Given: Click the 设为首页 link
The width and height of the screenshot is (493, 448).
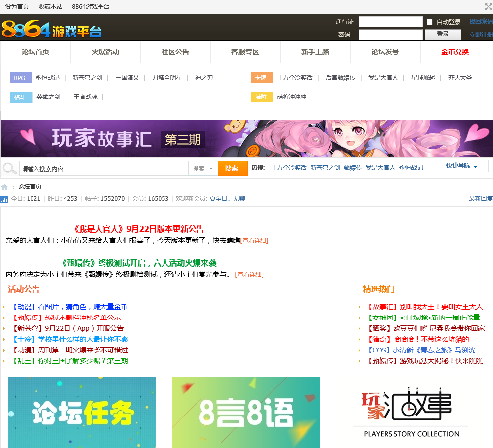Looking at the screenshot, I should pos(17,6).
